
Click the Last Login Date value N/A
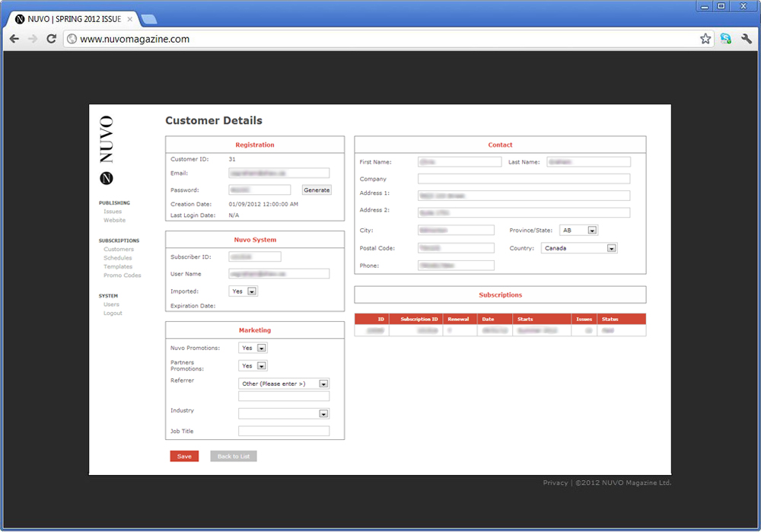(234, 215)
